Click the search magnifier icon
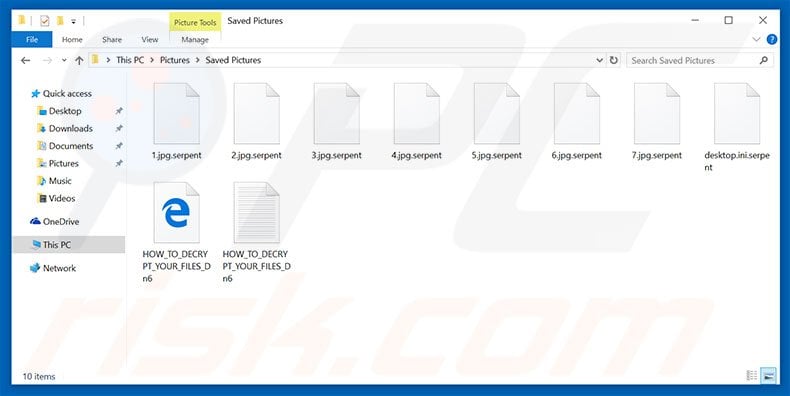Screen dimensions: 790x396 point(764,60)
